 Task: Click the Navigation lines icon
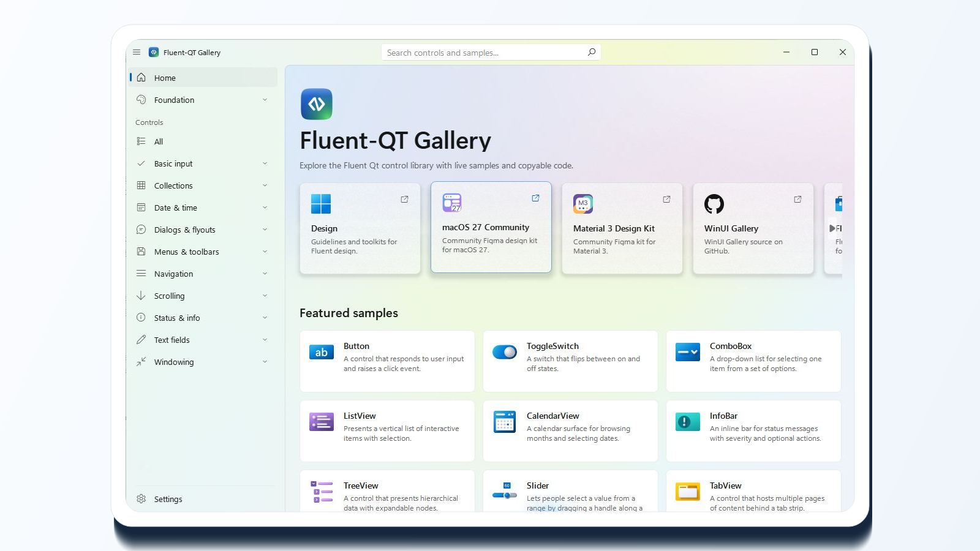pyautogui.click(x=141, y=274)
